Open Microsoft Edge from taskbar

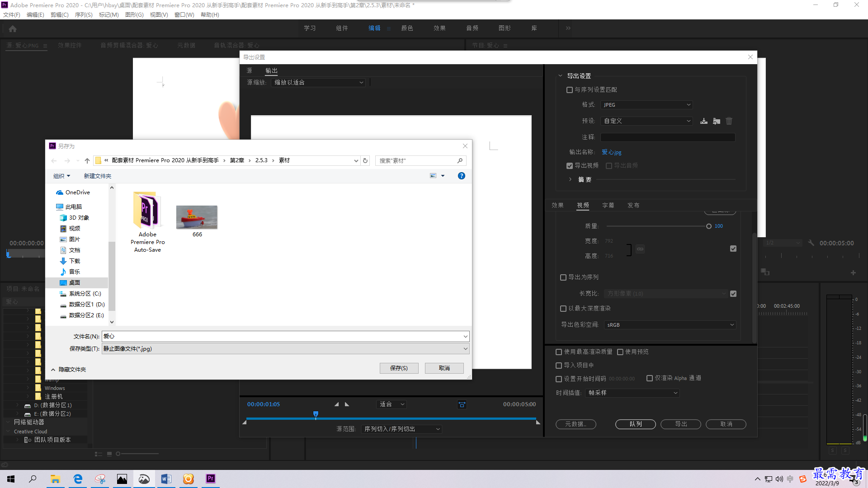(x=78, y=479)
